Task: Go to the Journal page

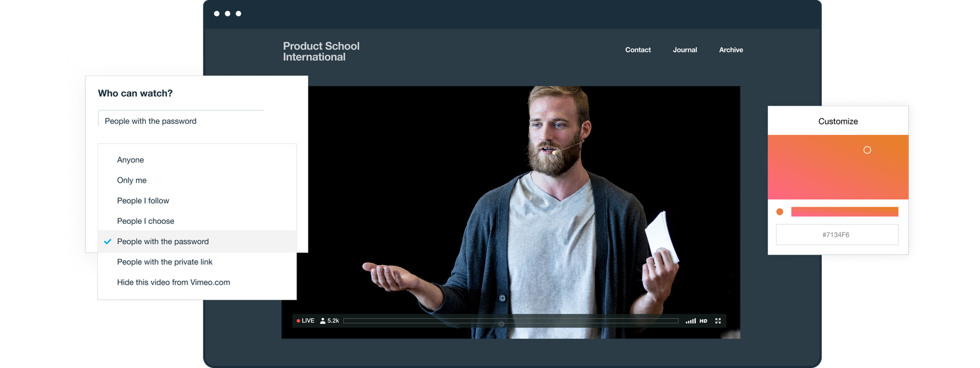Action: tap(685, 50)
